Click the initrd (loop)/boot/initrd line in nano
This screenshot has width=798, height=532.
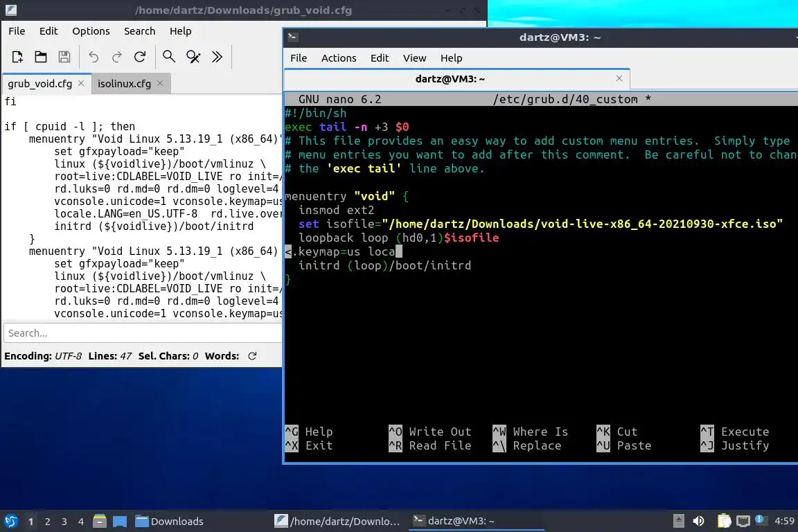[x=384, y=265]
